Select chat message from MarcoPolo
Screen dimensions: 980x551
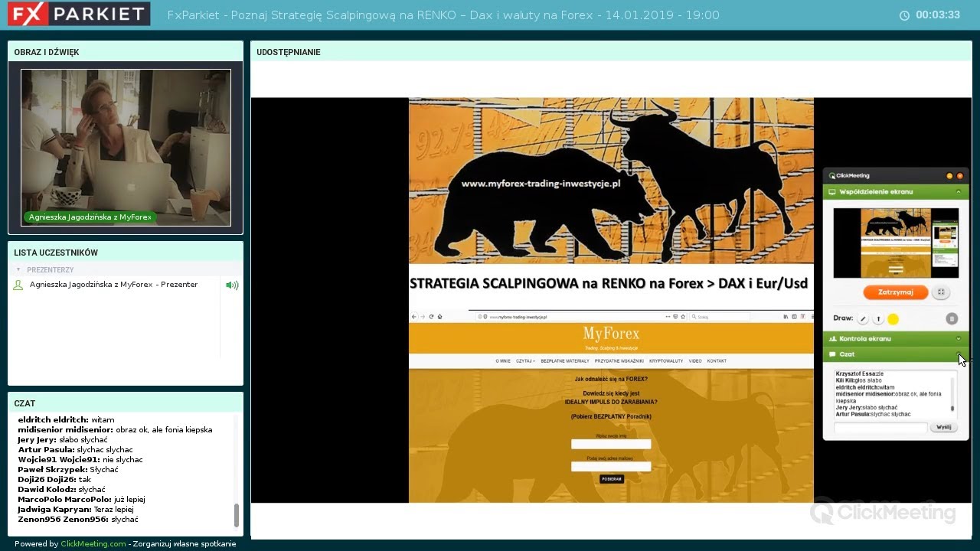pyautogui.click(x=81, y=499)
